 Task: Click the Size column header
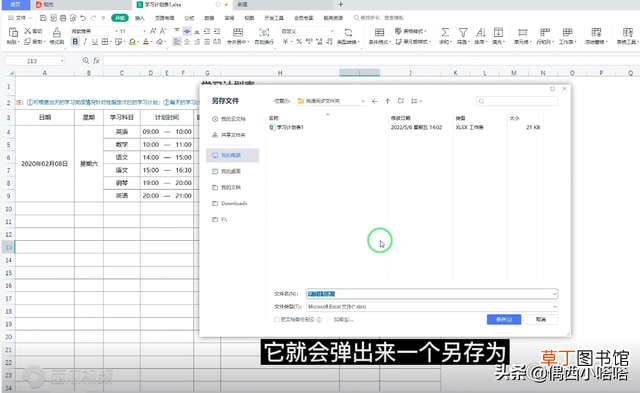(x=514, y=118)
